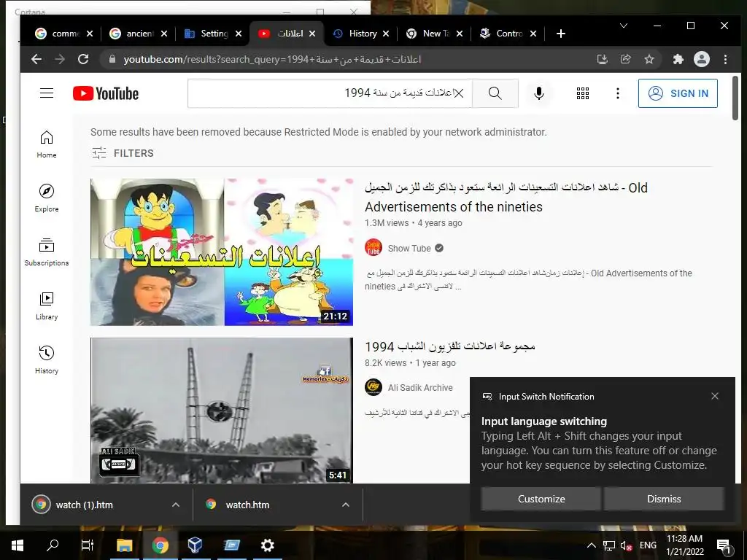Image resolution: width=747 pixels, height=560 pixels.
Task: Open Chrome profile avatar
Action: click(x=701, y=59)
